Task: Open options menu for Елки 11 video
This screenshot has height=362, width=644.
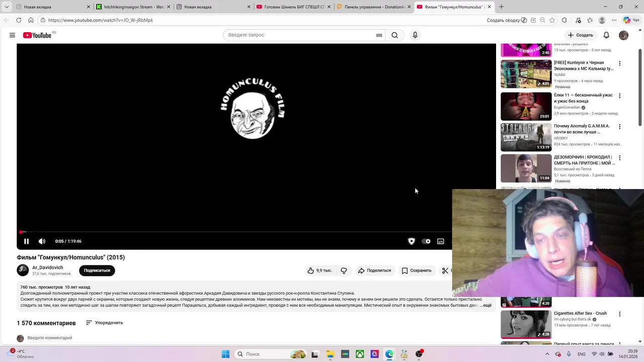Action: tap(619, 96)
